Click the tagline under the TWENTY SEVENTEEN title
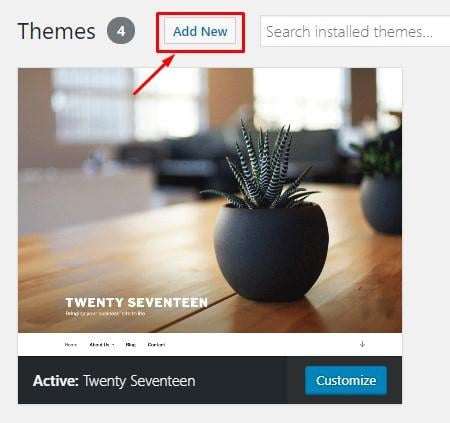 click(105, 313)
